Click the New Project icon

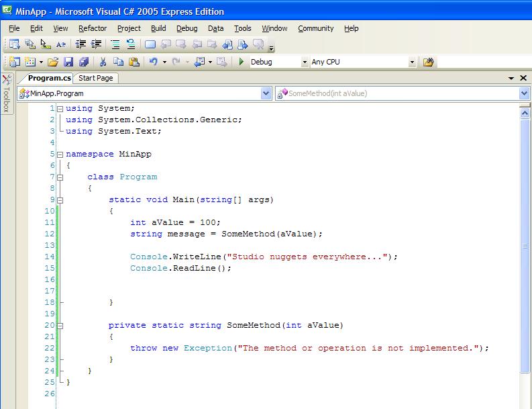[x=15, y=62]
